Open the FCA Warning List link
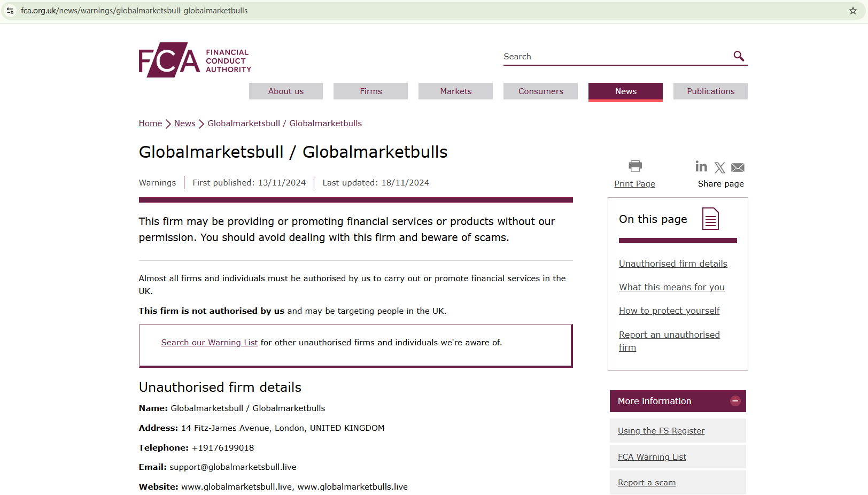This screenshot has height=495, width=868. pyautogui.click(x=652, y=457)
